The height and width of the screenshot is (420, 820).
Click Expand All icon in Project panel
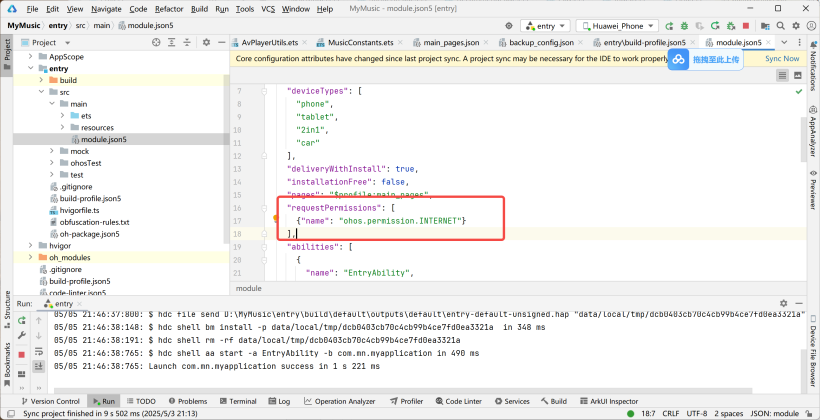(x=172, y=42)
